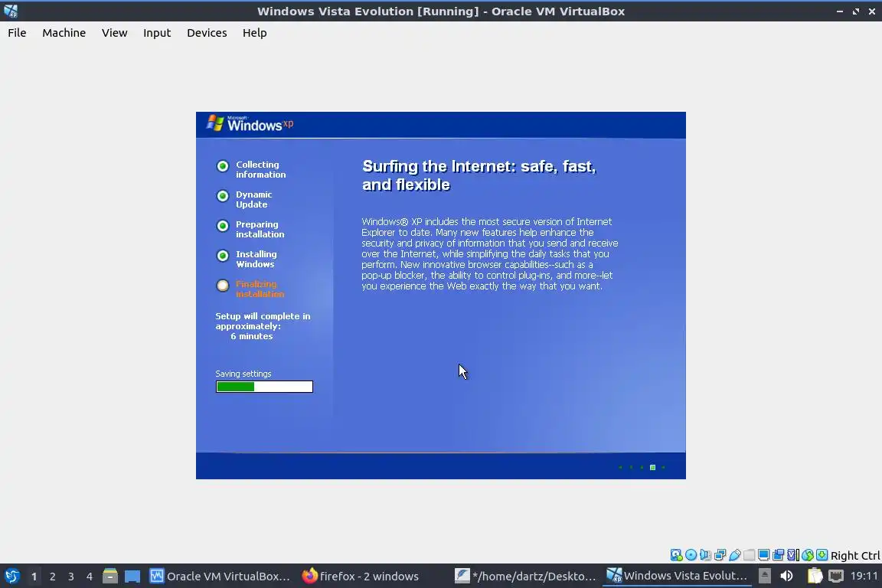The image size is (882, 588).
Task: Switch to workspace 3
Action: (x=71, y=577)
